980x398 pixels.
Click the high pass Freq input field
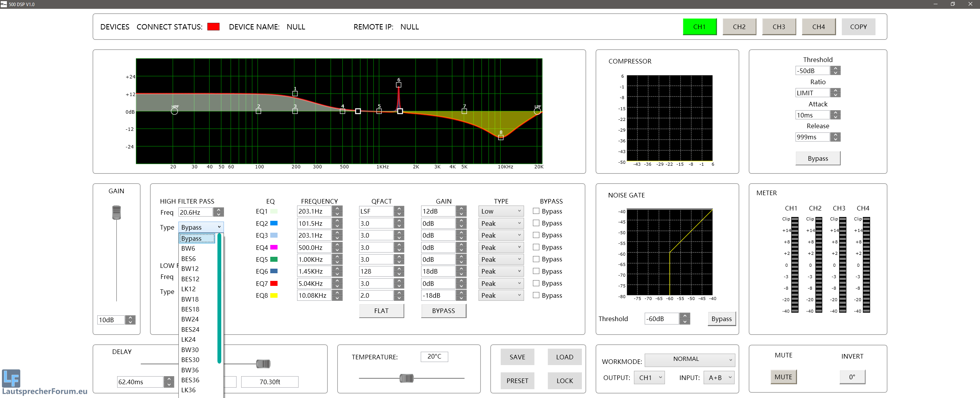pos(195,212)
